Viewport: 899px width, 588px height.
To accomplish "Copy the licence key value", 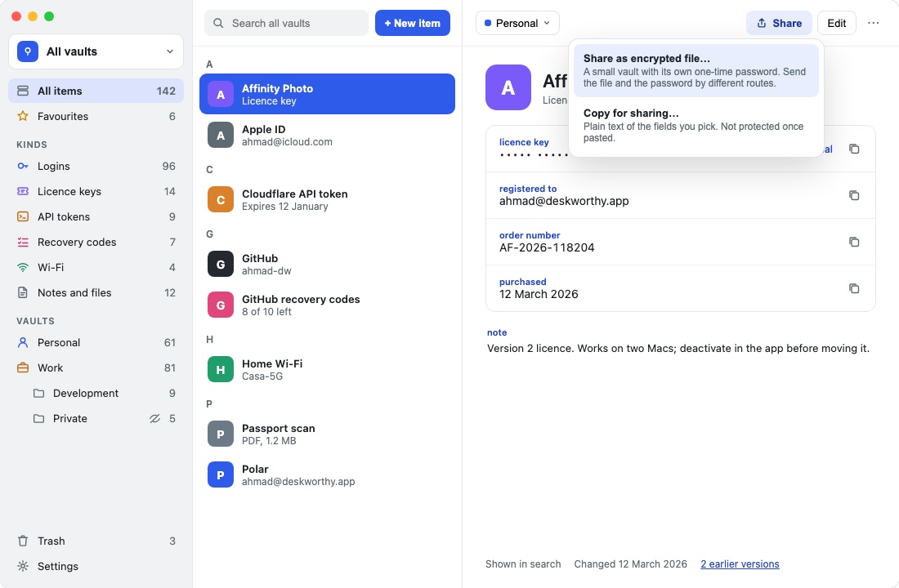I will [854, 149].
